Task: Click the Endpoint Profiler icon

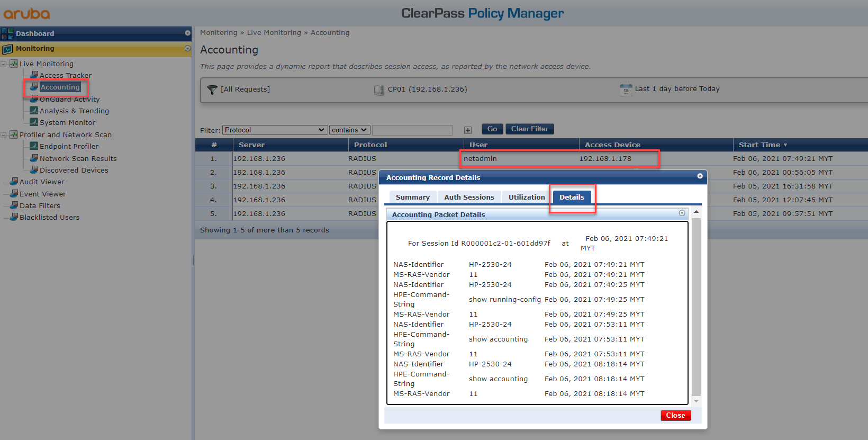Action: 34,146
